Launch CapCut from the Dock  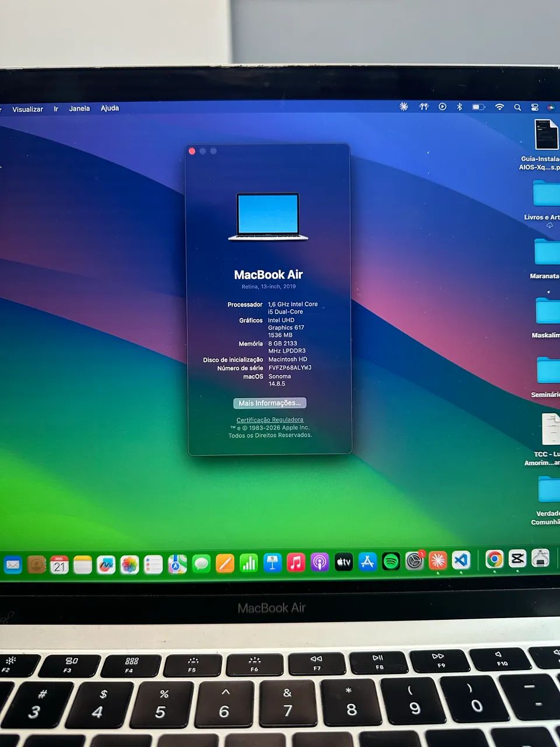click(x=517, y=558)
